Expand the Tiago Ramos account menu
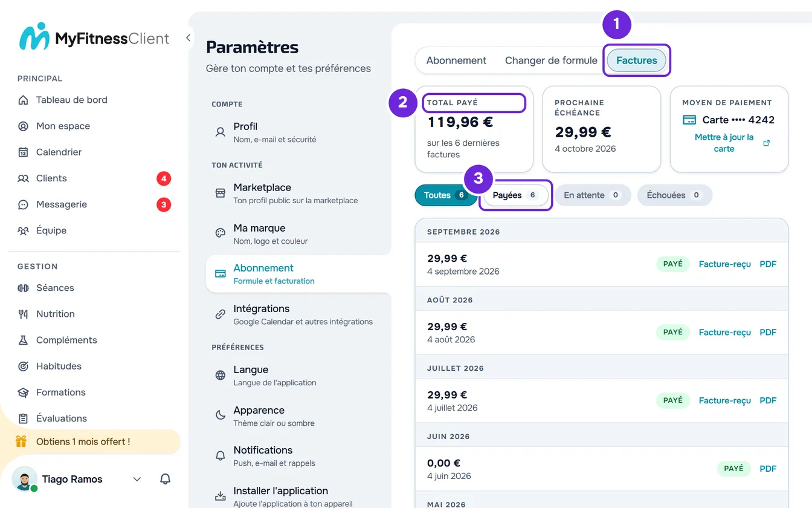Screen dimensions: 812x508 [x=137, y=479]
